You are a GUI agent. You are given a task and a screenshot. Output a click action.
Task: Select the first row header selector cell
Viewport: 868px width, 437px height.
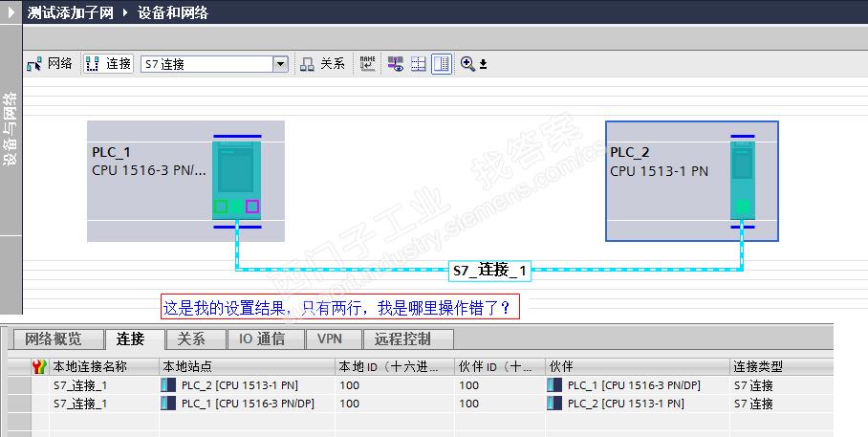click(19, 385)
